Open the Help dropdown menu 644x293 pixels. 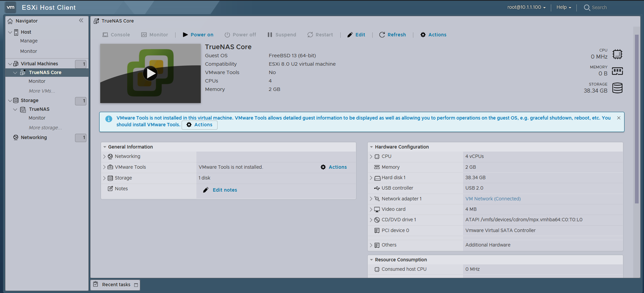click(564, 7)
